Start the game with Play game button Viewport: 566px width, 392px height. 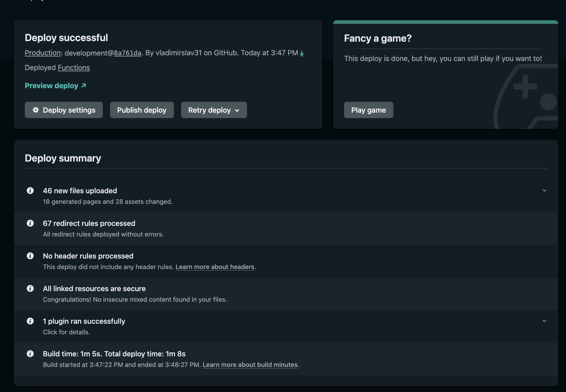coord(368,110)
